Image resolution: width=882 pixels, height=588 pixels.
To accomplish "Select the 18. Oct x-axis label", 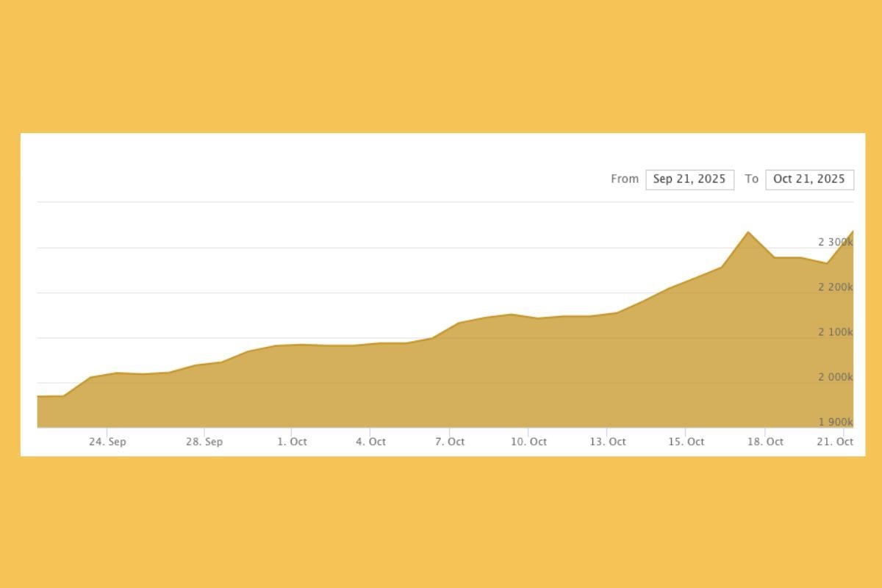I will pos(765,442).
